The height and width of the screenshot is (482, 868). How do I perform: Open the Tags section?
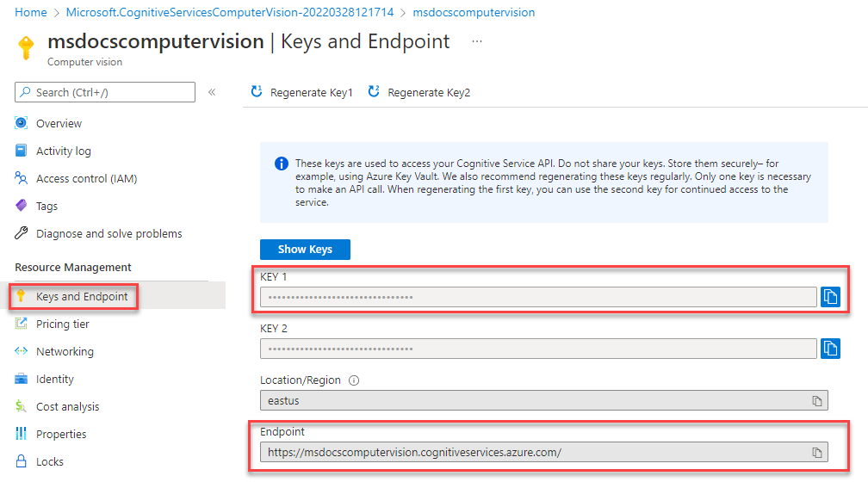click(46, 206)
